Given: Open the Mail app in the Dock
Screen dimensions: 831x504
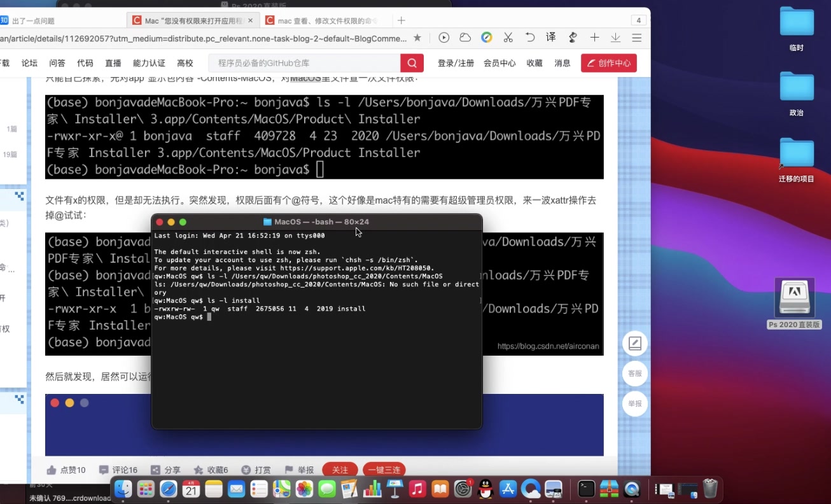Looking at the screenshot, I should [237, 489].
